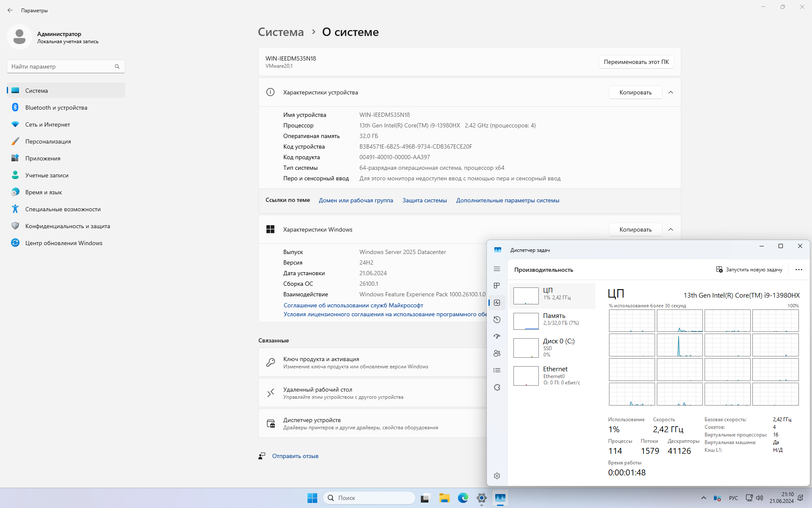The width and height of the screenshot is (812, 508).
Task: Click Система breadcrumb link
Action: pos(281,32)
